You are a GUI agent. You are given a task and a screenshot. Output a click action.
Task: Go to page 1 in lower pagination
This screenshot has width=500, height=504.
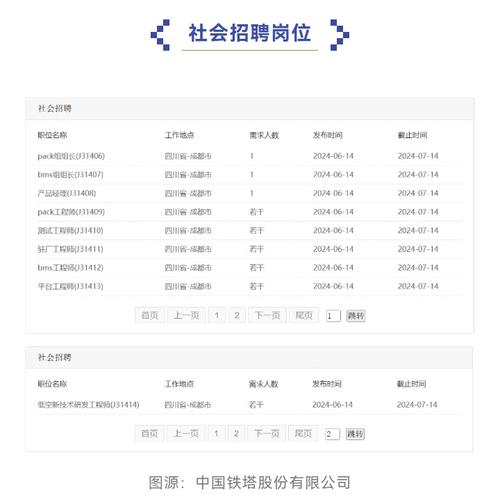(216, 433)
